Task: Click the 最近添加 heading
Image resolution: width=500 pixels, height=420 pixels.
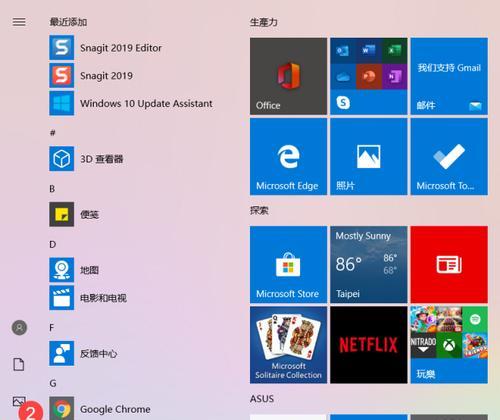Action: point(68,22)
